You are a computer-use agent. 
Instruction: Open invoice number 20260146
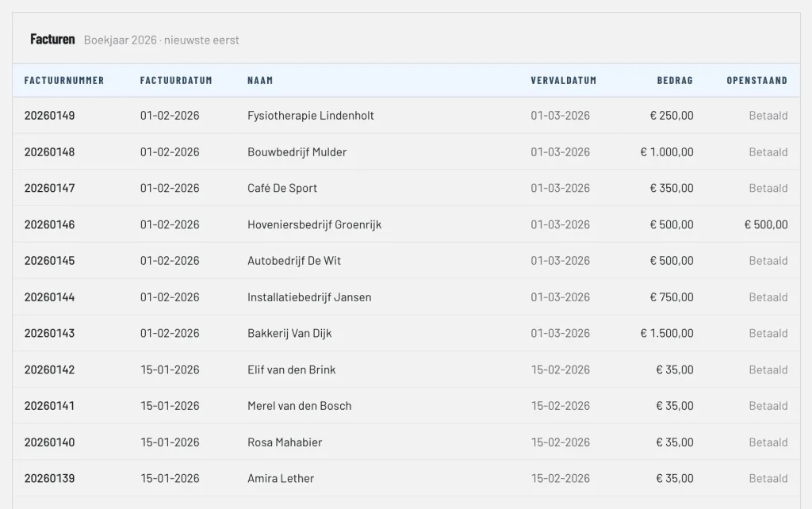(50, 224)
